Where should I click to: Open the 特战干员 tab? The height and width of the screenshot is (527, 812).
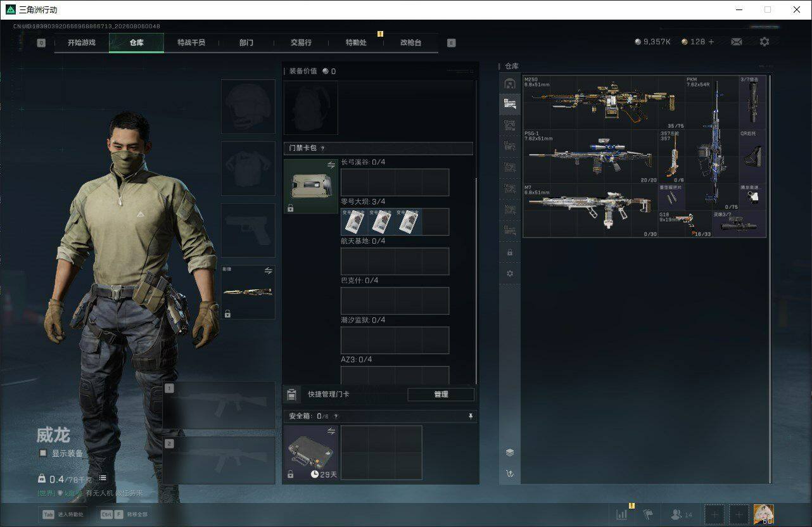click(x=191, y=42)
